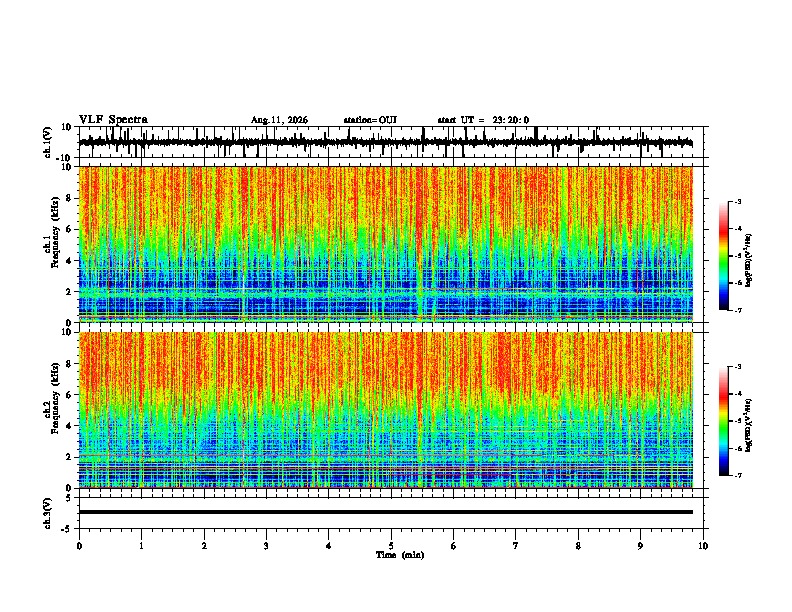Click the "ch.3(V)" axis label
This screenshot has height=612, width=792.
[48, 513]
